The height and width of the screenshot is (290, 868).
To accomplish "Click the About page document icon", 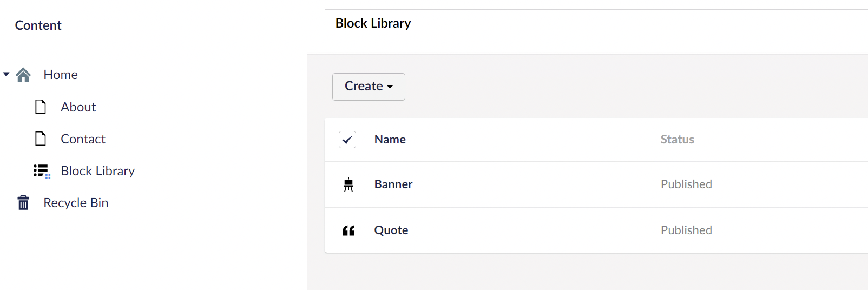I will point(41,107).
